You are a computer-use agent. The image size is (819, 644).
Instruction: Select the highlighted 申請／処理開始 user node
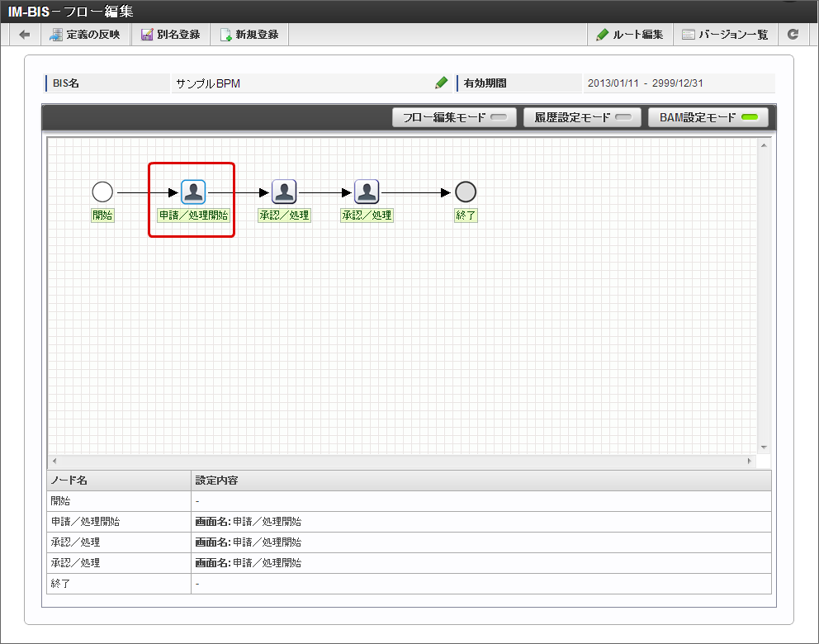pyautogui.click(x=193, y=191)
